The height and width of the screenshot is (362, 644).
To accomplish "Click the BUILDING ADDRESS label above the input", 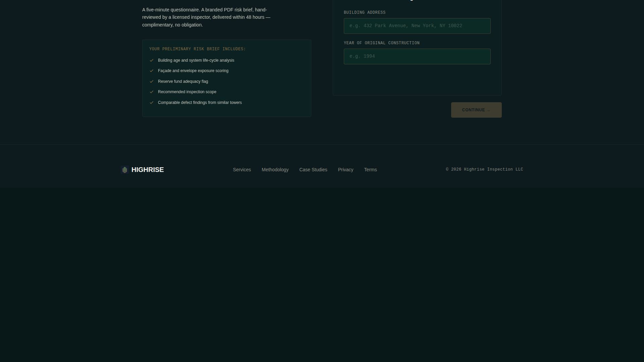I will [365, 12].
